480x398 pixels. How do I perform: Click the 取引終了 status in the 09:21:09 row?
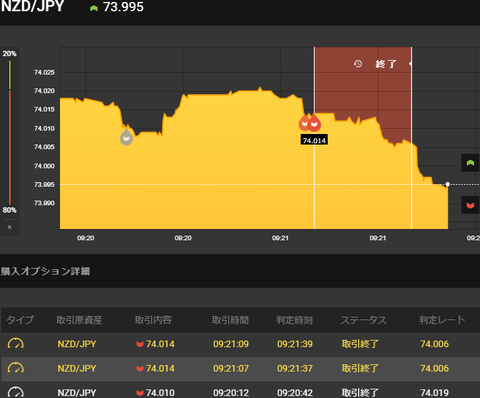pos(360,344)
